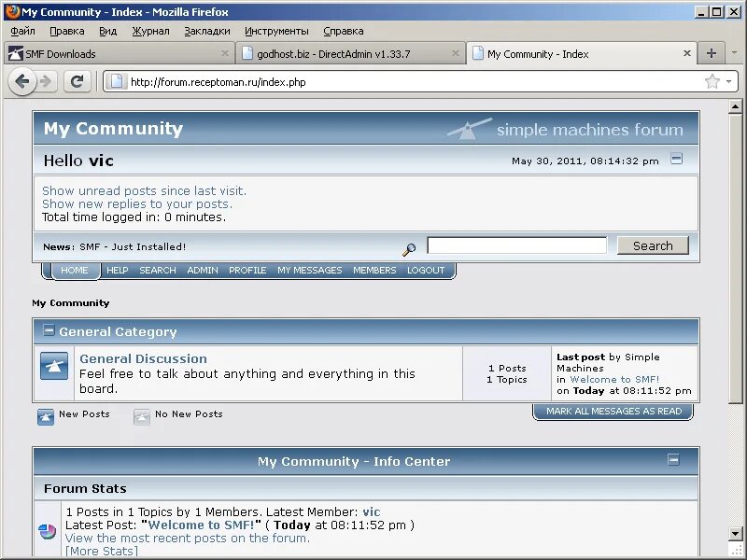Close the My Community - Index tab
The image size is (747, 560).
point(687,53)
